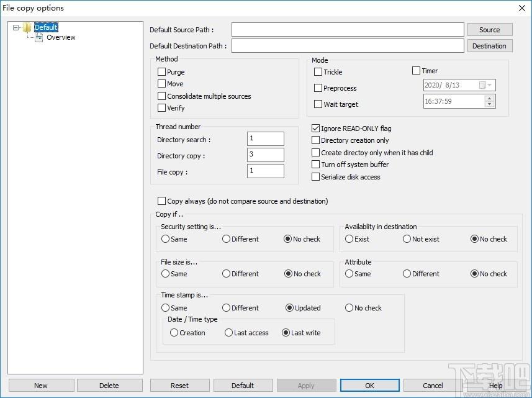Check Copy always option
Viewport: 532px width, 398px height.
point(161,201)
